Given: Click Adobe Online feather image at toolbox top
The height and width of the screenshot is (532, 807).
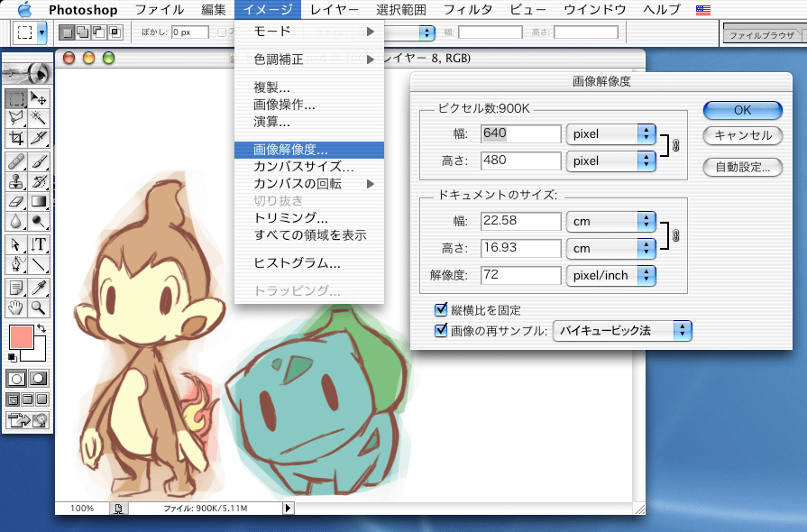Looking at the screenshot, I should coord(27,74).
